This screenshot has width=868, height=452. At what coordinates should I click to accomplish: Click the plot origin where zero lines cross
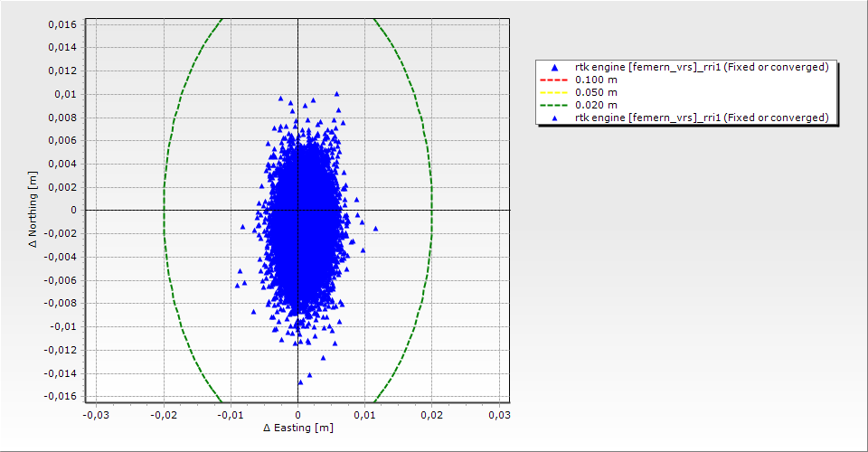click(x=298, y=210)
